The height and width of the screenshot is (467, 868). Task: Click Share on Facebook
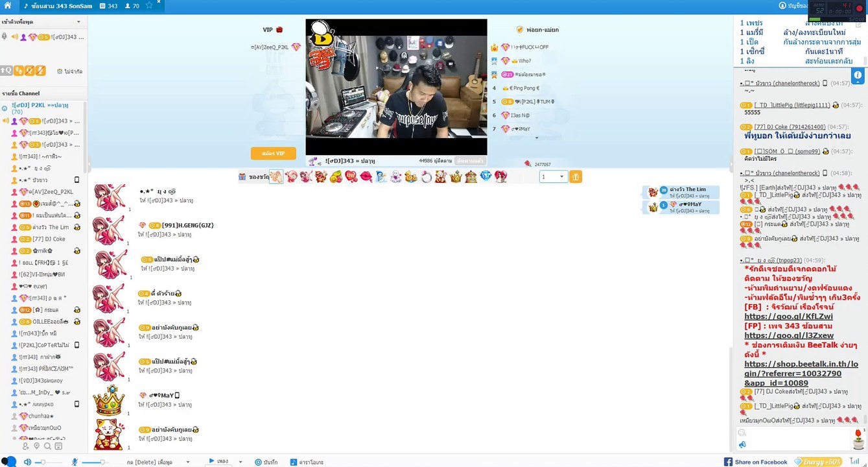pos(755,462)
